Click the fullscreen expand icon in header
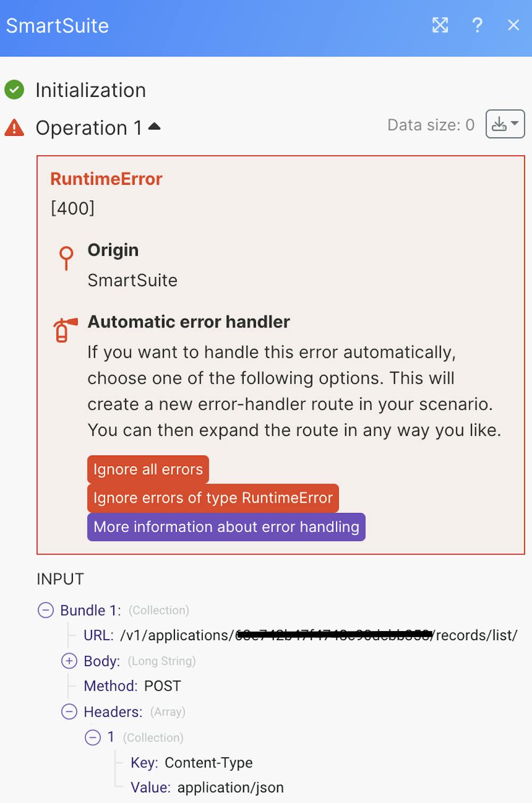 pos(440,25)
